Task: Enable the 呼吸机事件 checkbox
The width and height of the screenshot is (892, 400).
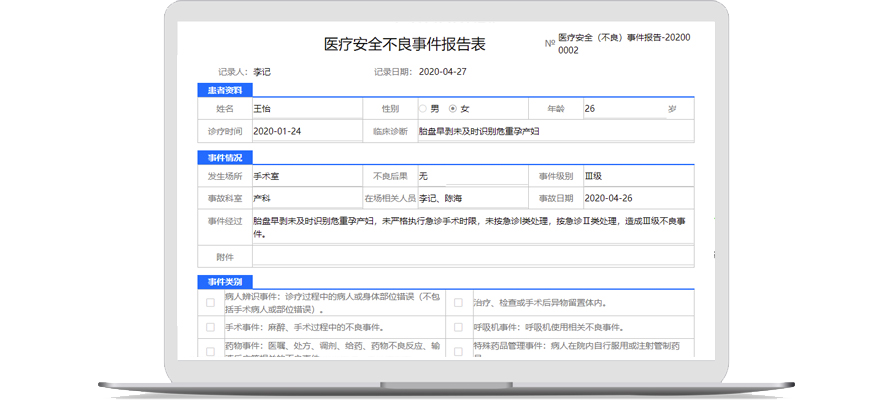Action: click(458, 327)
